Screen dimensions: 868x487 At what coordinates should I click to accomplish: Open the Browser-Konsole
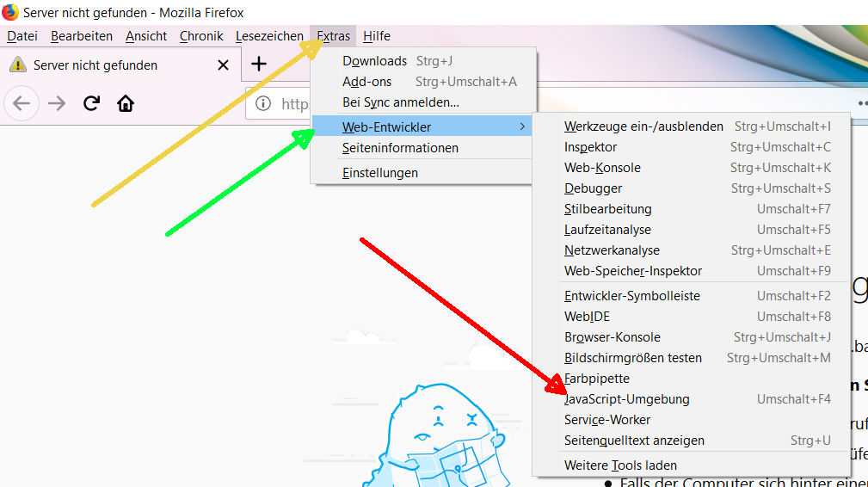click(692, 337)
